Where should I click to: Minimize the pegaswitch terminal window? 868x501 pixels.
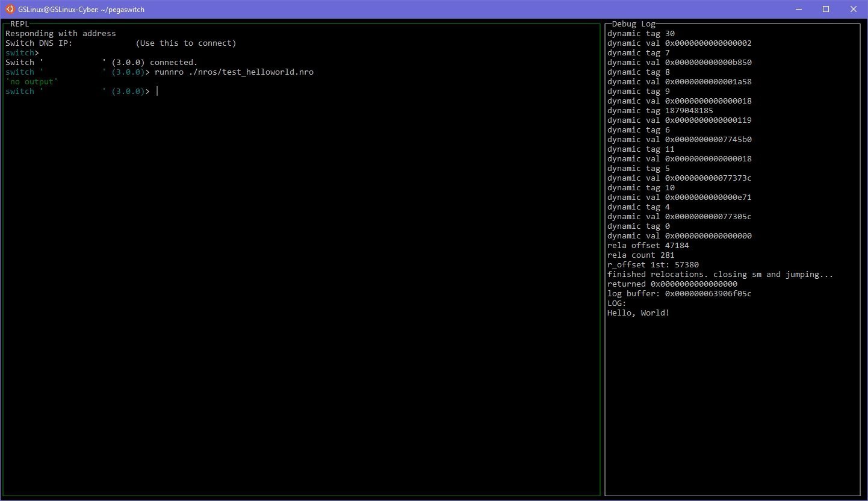(799, 9)
